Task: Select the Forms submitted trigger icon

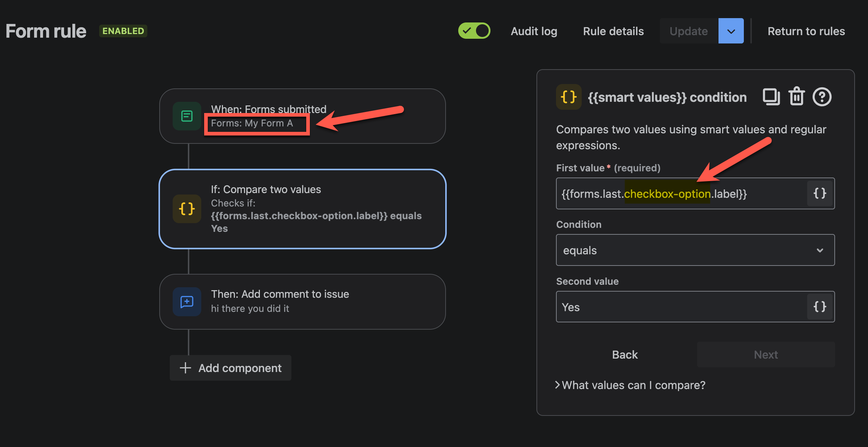Action: [x=187, y=116]
